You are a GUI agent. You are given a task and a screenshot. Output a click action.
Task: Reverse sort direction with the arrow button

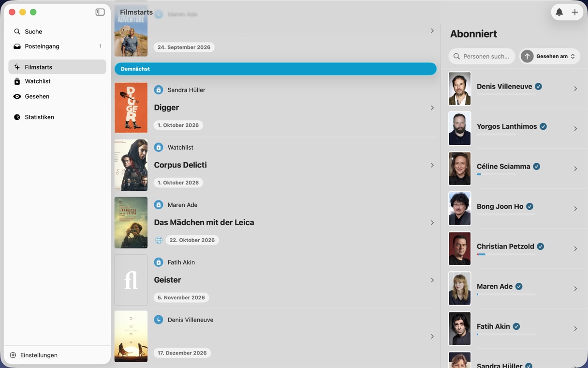coord(527,56)
